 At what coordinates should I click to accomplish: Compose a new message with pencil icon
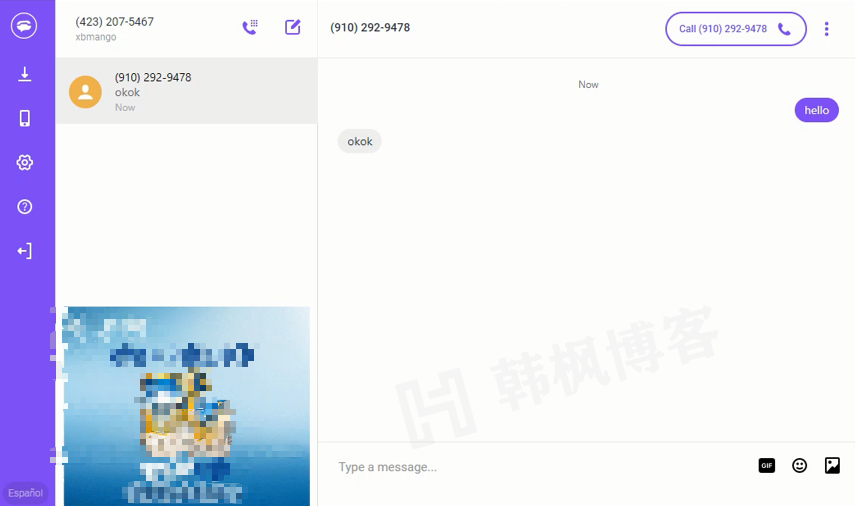coord(293,27)
